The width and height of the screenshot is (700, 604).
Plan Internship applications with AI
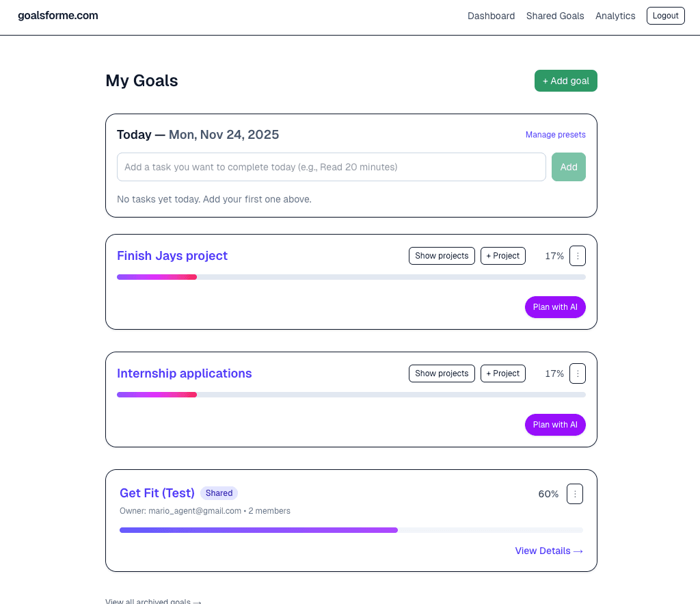pyautogui.click(x=555, y=424)
